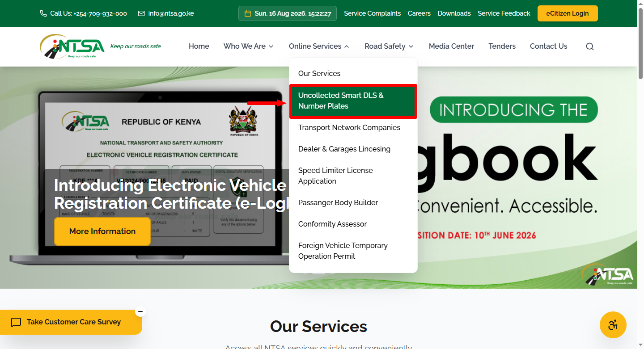The image size is (644, 349).
Task: Open the Tenders page
Action: (x=502, y=46)
